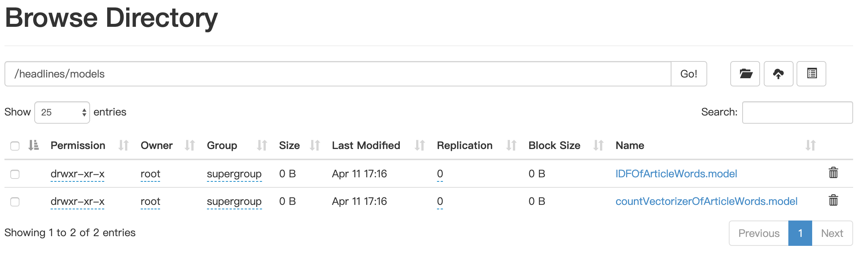Sort table by Name column arrows
The image size is (868, 260).
pos(810,145)
